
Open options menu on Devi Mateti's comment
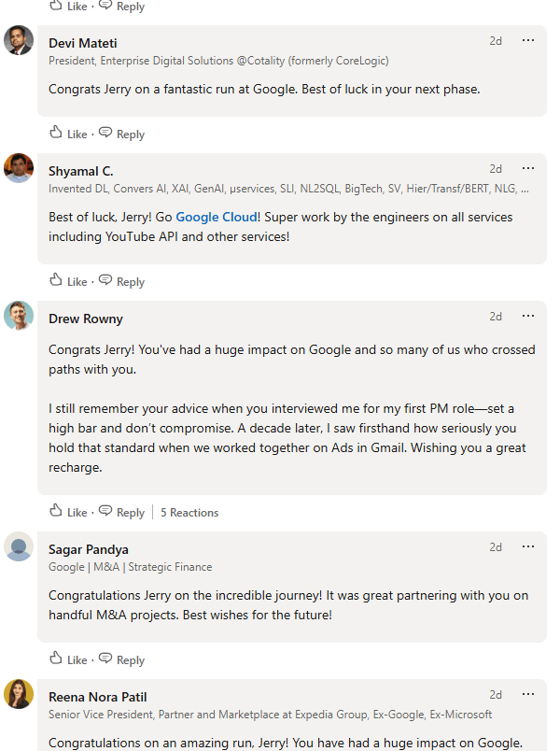tap(528, 40)
